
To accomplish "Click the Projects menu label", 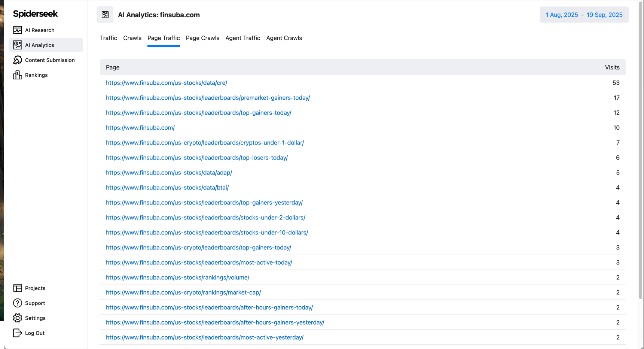I will point(35,288).
